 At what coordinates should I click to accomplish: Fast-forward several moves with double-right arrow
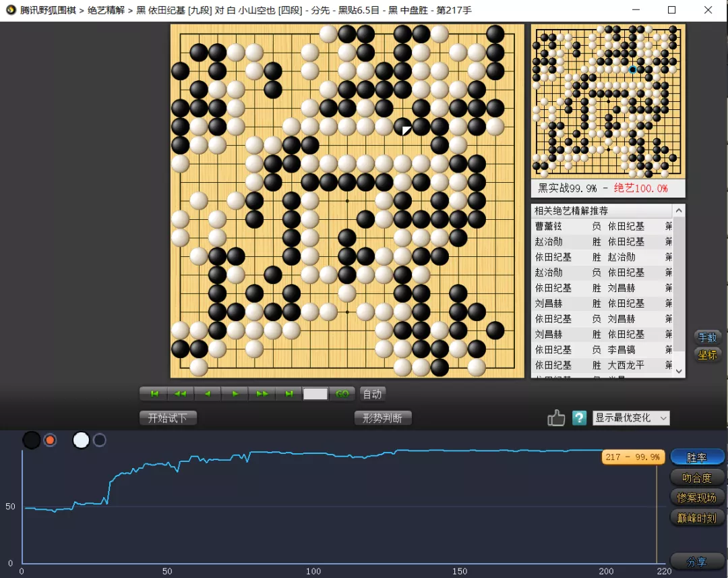tap(262, 394)
